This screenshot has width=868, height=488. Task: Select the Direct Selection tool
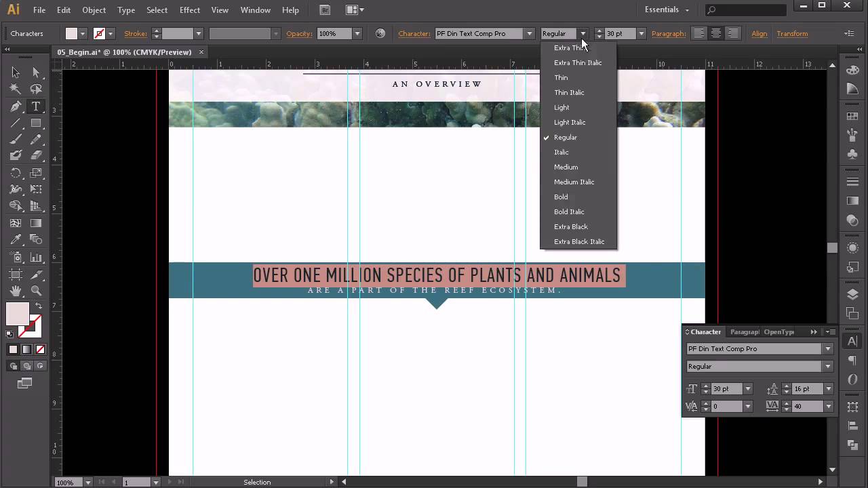[x=36, y=73]
